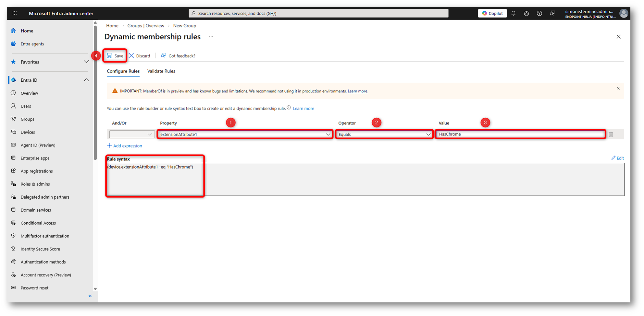The width and height of the screenshot is (644, 316).
Task: Click the Domain services icon
Action: coord(13,210)
